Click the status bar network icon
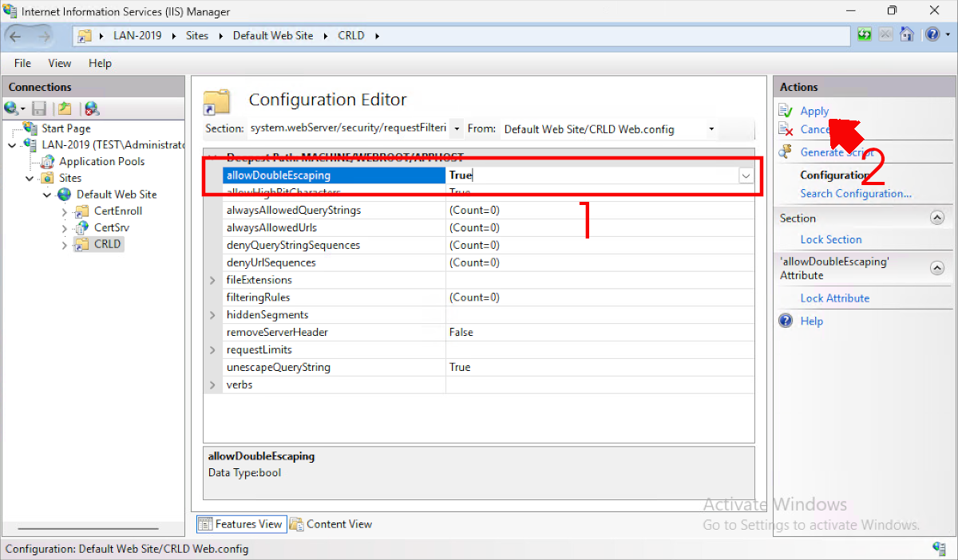 939,548
